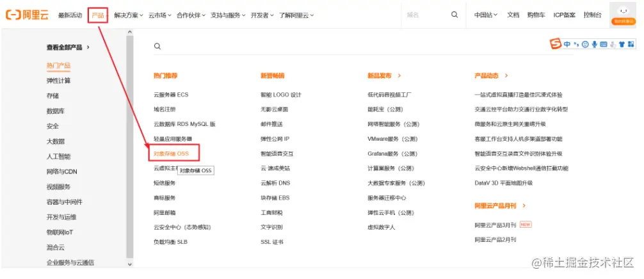Click the Sogou microphone voice input icon
The width and height of the screenshot is (644, 279).
point(594,44)
